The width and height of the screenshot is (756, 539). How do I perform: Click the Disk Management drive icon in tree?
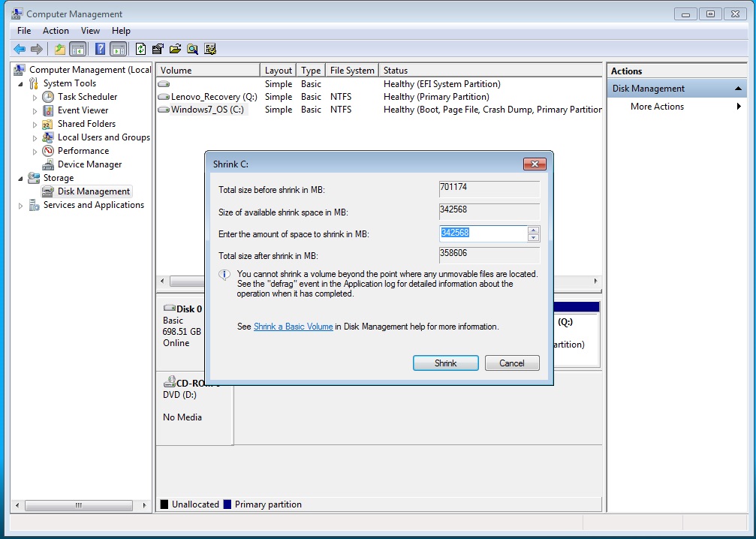[48, 191]
